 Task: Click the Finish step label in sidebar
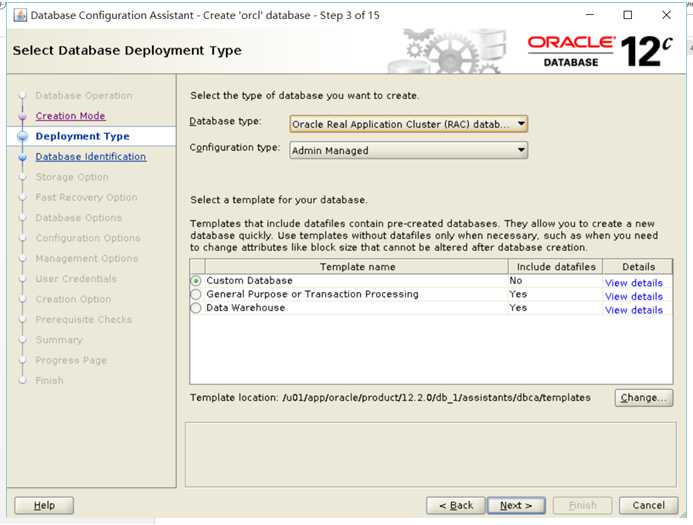point(50,380)
